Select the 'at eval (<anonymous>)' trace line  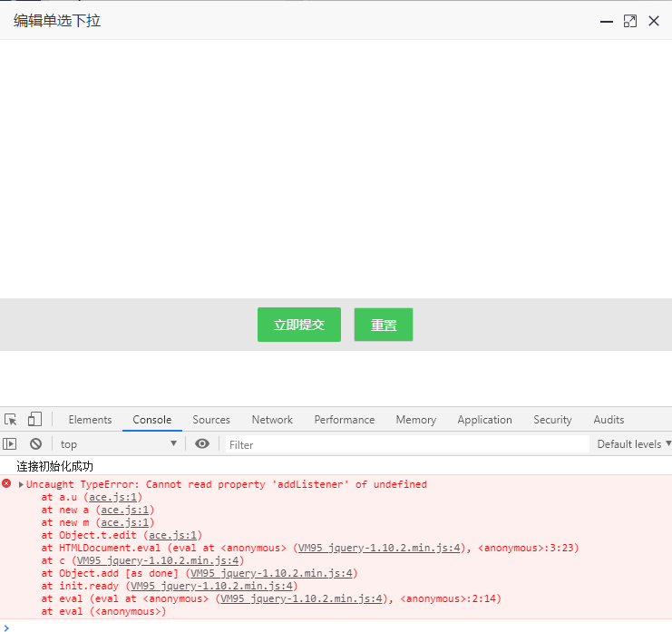pos(103,611)
